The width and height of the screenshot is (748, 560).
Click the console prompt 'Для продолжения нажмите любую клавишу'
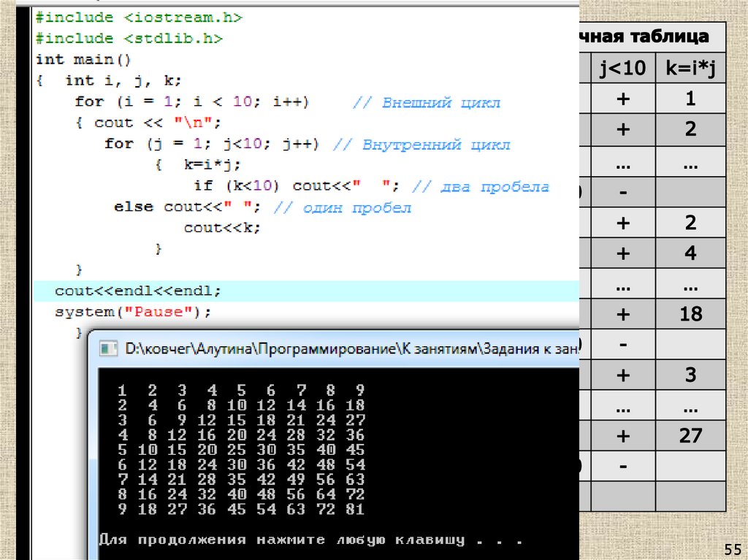click(282, 540)
